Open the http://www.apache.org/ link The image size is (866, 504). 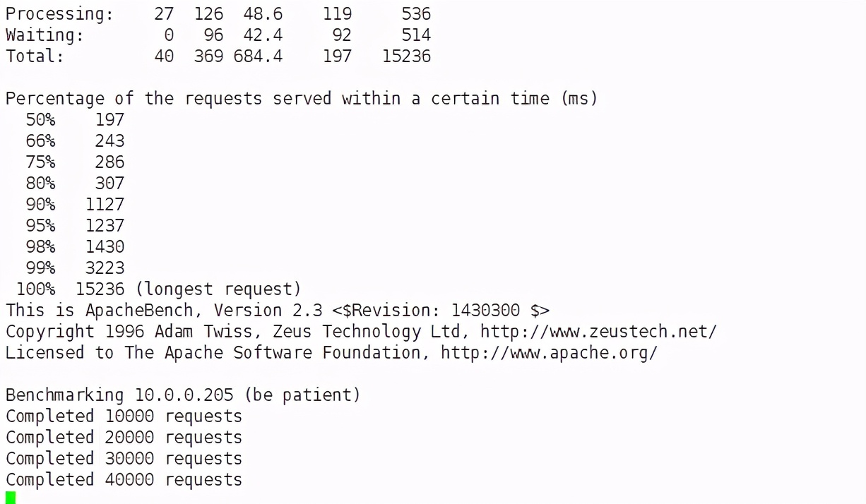pyautogui.click(x=549, y=352)
